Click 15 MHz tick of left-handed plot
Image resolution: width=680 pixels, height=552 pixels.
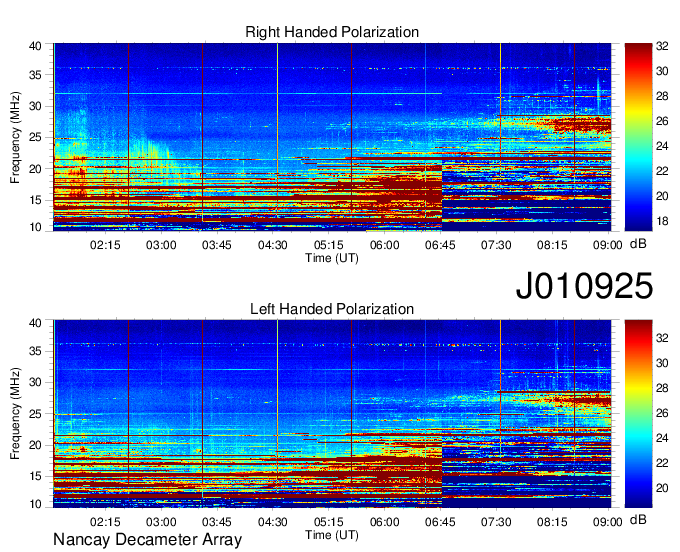click(x=36, y=476)
